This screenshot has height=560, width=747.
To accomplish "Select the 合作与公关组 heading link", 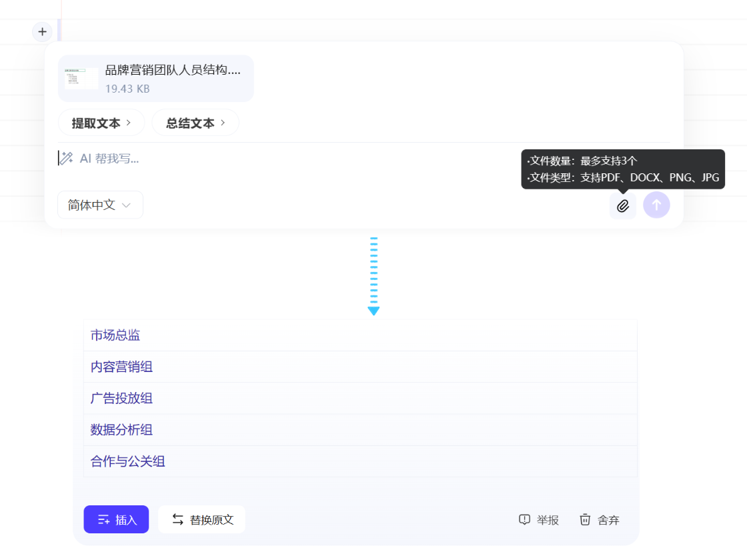I will coord(127,461).
